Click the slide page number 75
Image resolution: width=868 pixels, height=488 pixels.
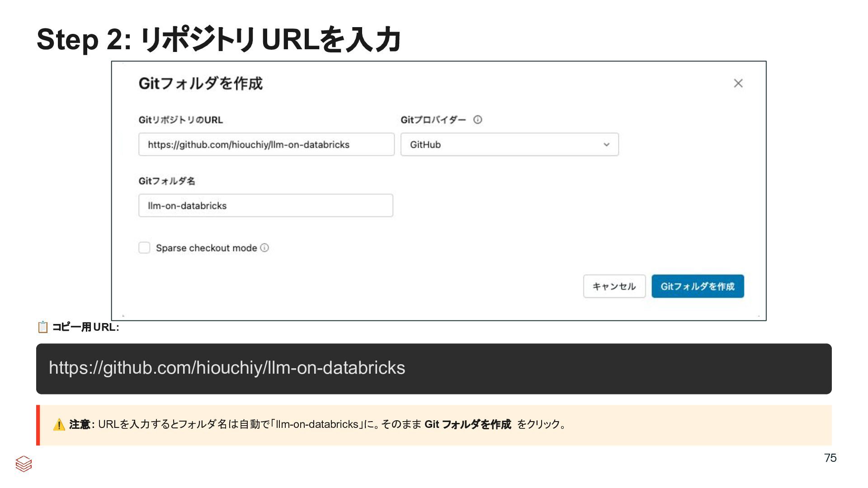point(830,458)
